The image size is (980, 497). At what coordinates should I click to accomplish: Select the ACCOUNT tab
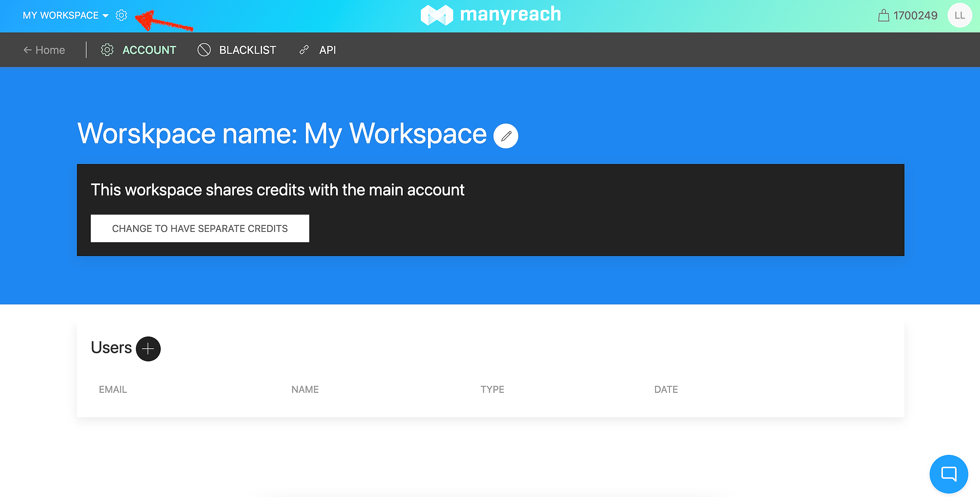(x=149, y=50)
